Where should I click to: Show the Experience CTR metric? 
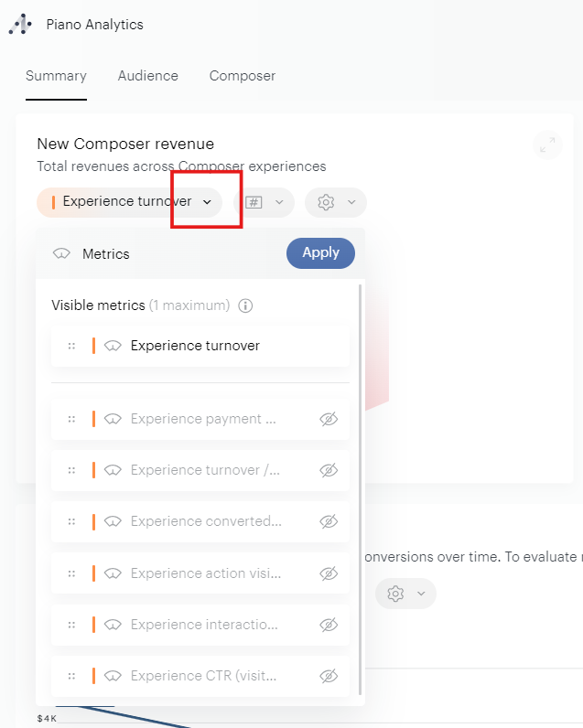tap(329, 677)
